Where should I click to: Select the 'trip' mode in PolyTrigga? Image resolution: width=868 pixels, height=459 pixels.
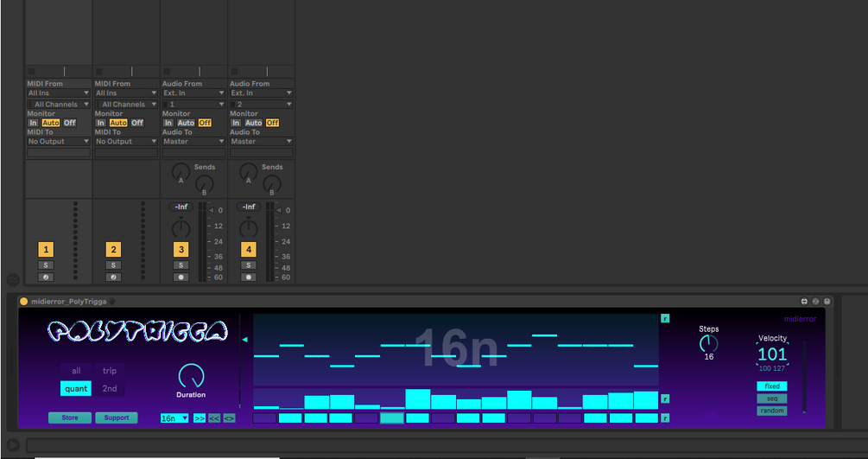click(110, 371)
